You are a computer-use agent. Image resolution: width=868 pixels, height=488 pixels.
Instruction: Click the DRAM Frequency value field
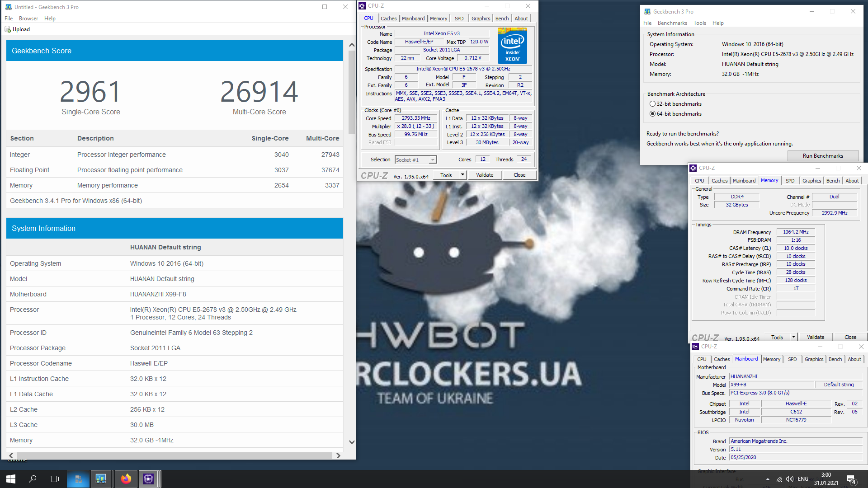coord(796,232)
